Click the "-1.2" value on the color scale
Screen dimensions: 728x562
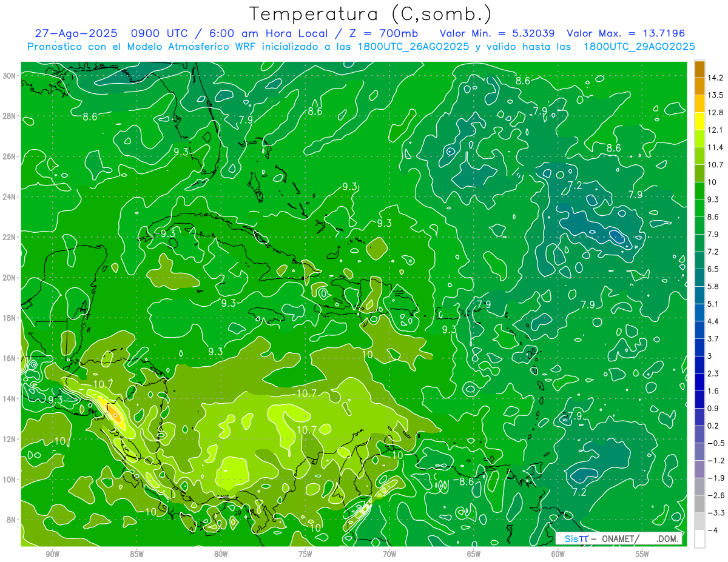tap(715, 461)
